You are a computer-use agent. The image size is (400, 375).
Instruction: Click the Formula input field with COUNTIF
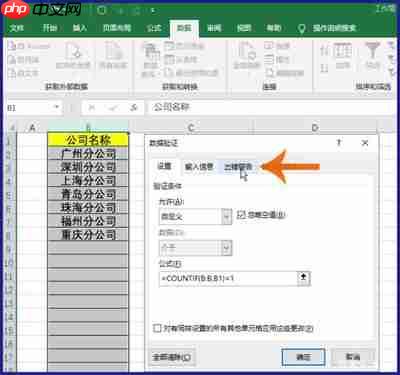pyautogui.click(x=228, y=278)
